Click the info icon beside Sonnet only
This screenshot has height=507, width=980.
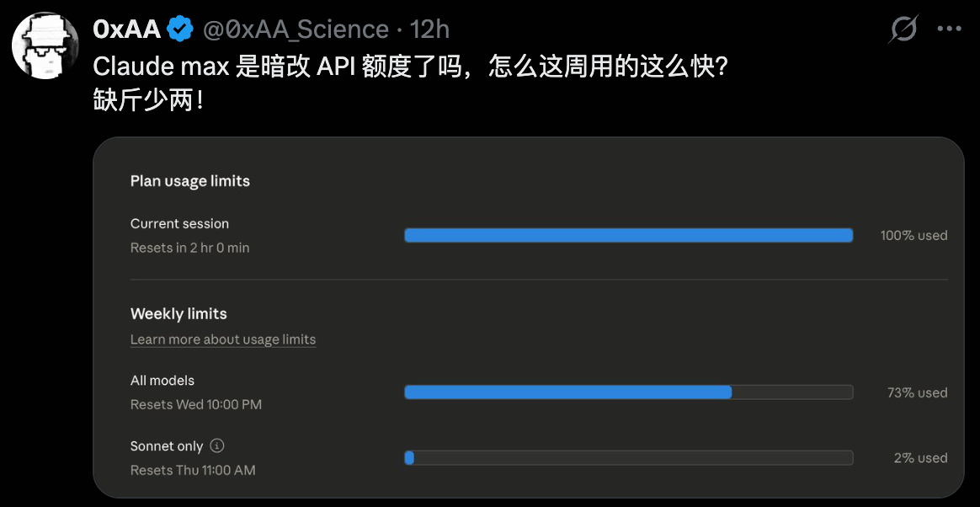218,446
